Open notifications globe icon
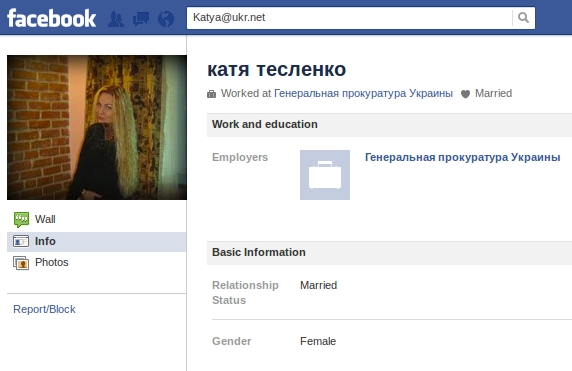Viewport: 572px width, 371px height. click(166, 19)
